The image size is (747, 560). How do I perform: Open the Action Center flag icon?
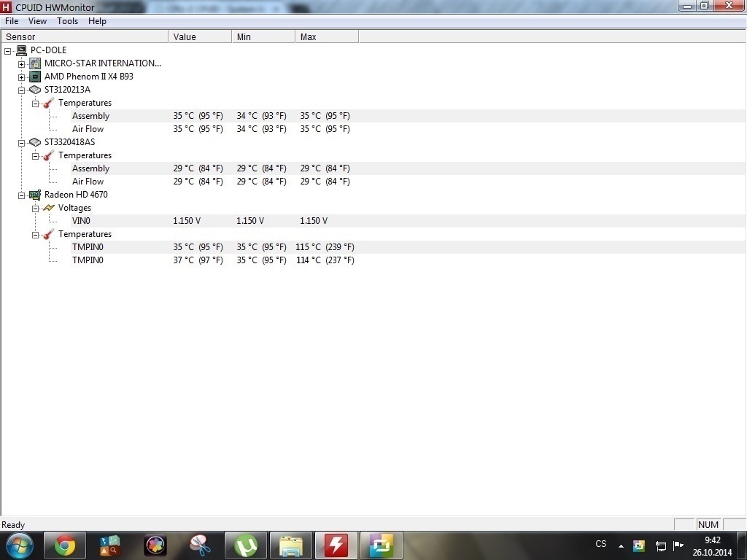[678, 545]
